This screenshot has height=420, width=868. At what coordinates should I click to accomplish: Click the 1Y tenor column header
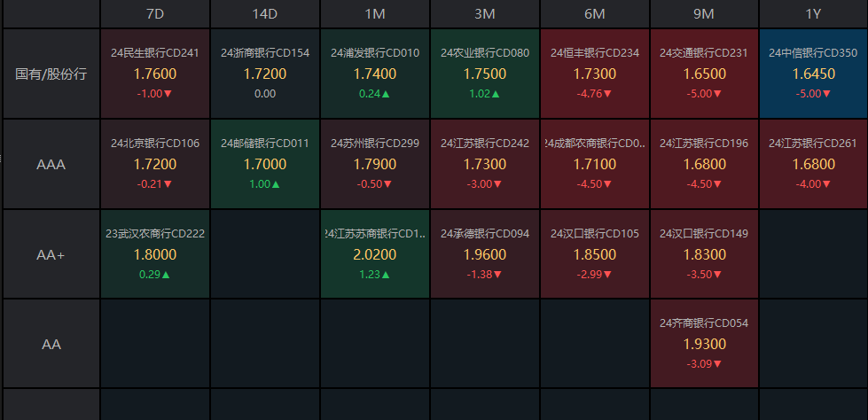point(814,14)
